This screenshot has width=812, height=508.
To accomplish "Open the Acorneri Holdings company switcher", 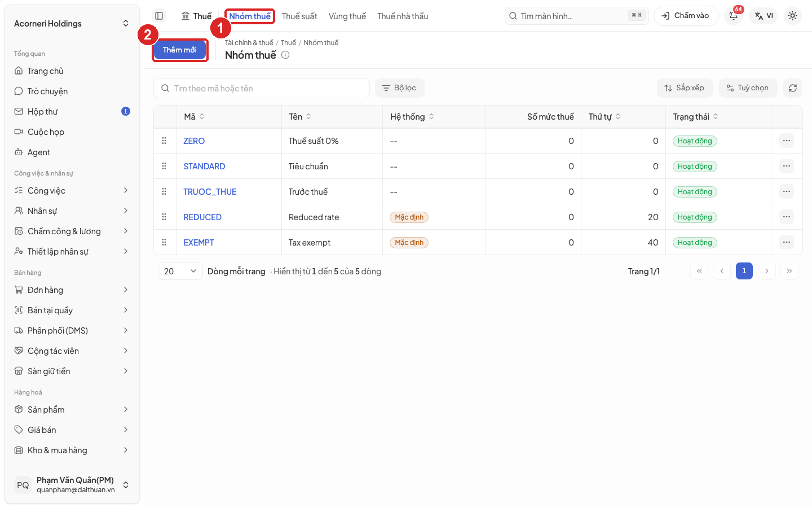I will 72,23.
